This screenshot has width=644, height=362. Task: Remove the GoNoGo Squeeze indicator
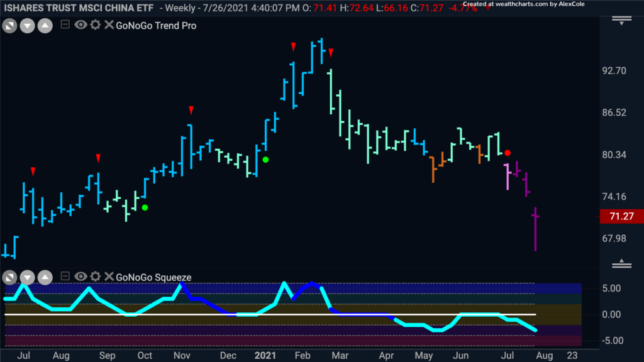(x=109, y=277)
